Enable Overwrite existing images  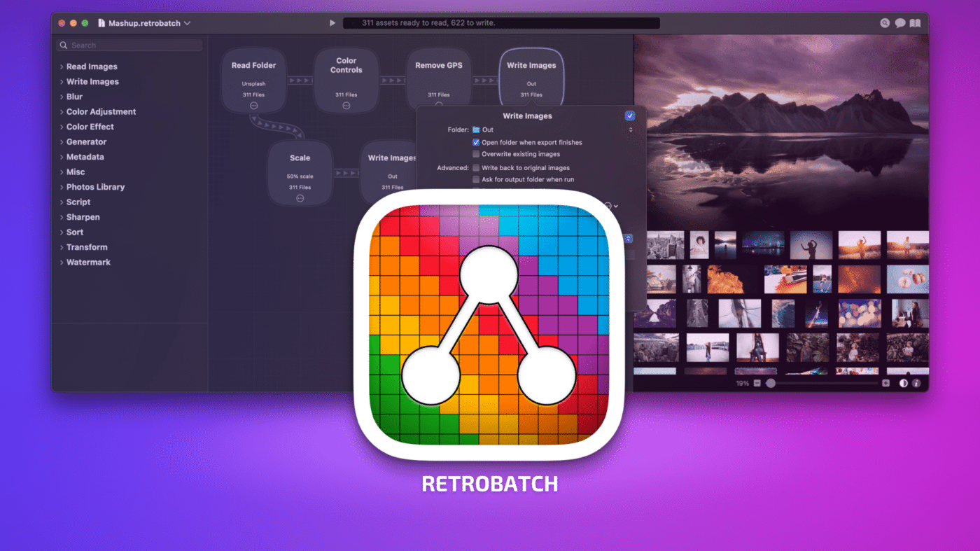475,153
